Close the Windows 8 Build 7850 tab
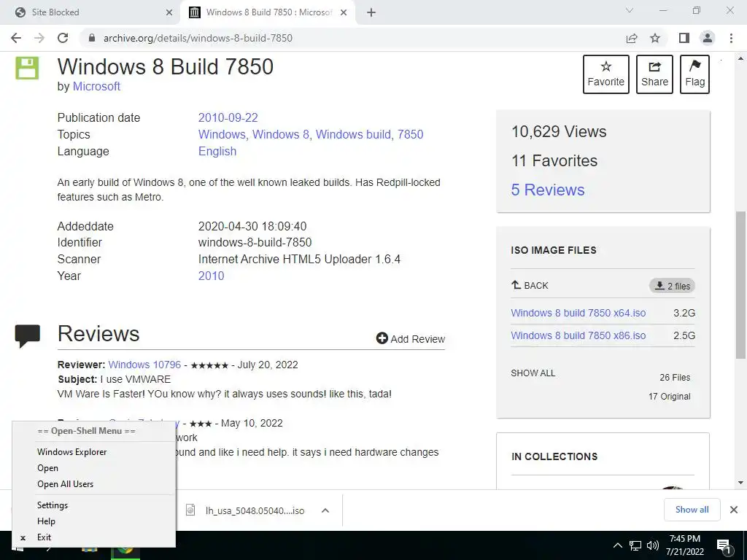This screenshot has width=747, height=560. (344, 12)
